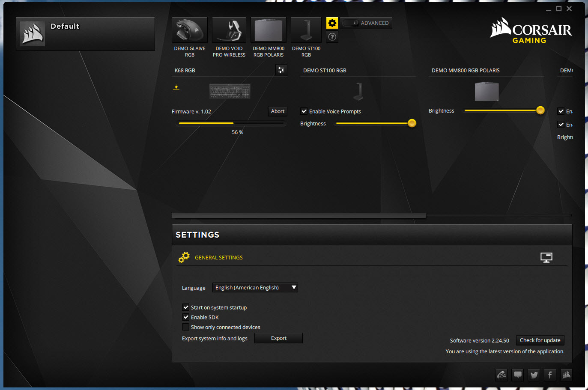The height and width of the screenshot is (390, 588).
Task: Click the K68 RGB panel title
Action: 185,71
